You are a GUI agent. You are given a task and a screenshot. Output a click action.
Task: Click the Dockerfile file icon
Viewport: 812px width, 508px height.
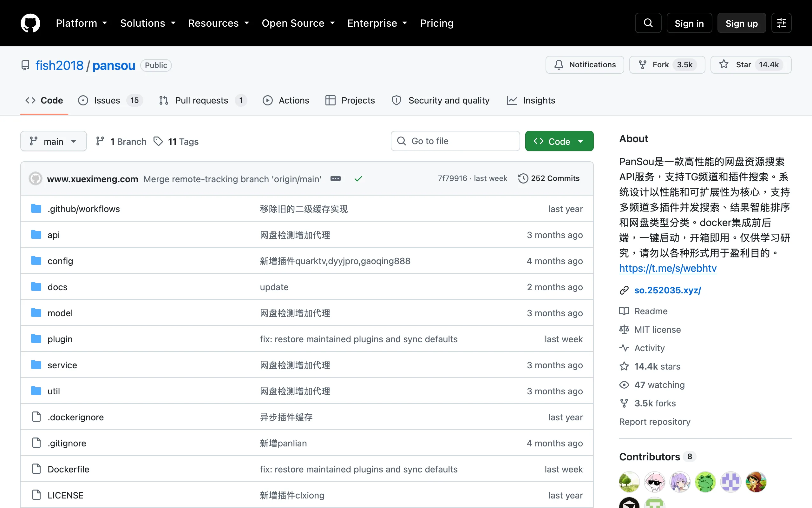point(36,469)
